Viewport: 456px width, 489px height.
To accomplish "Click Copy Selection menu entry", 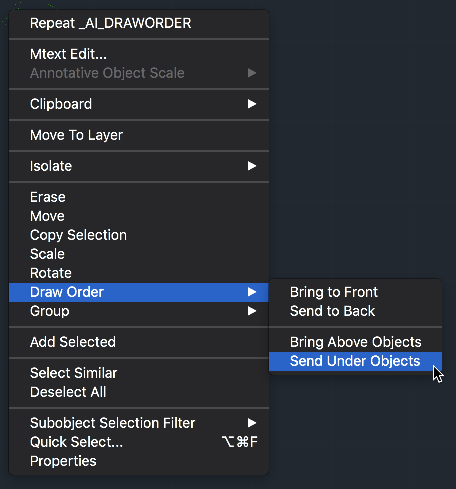I will [x=139, y=235].
